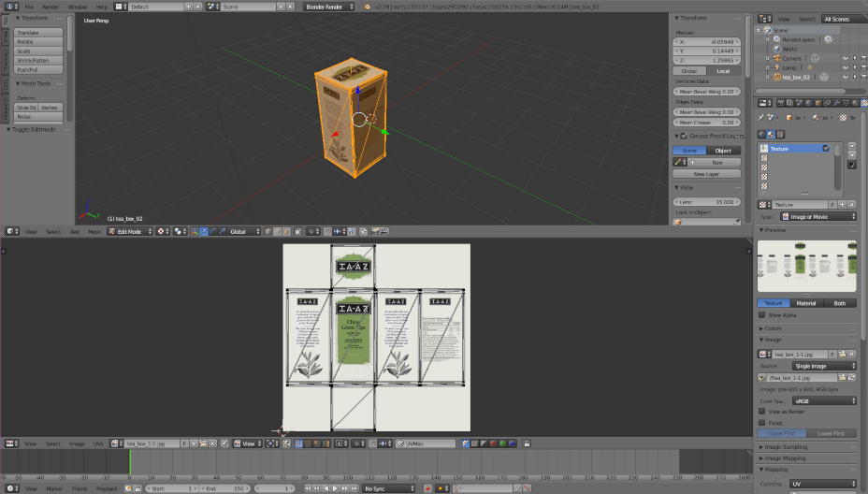Viewport: 868px width, 494px height.
Task: Select the Local transform space toggle
Action: click(x=723, y=71)
